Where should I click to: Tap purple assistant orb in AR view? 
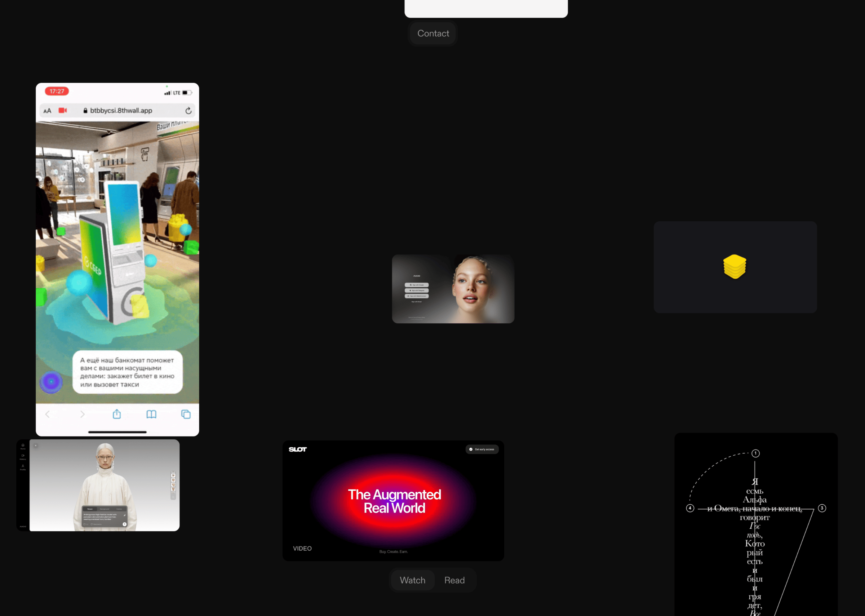pos(51,382)
